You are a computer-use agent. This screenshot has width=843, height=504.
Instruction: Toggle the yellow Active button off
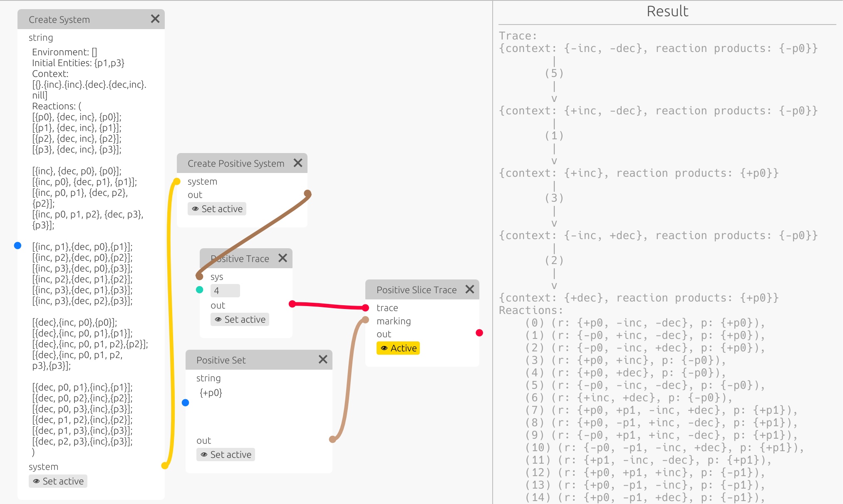tap(398, 348)
